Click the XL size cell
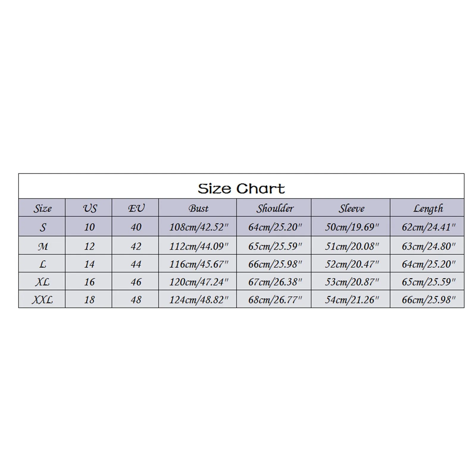 pyautogui.click(x=42, y=282)
